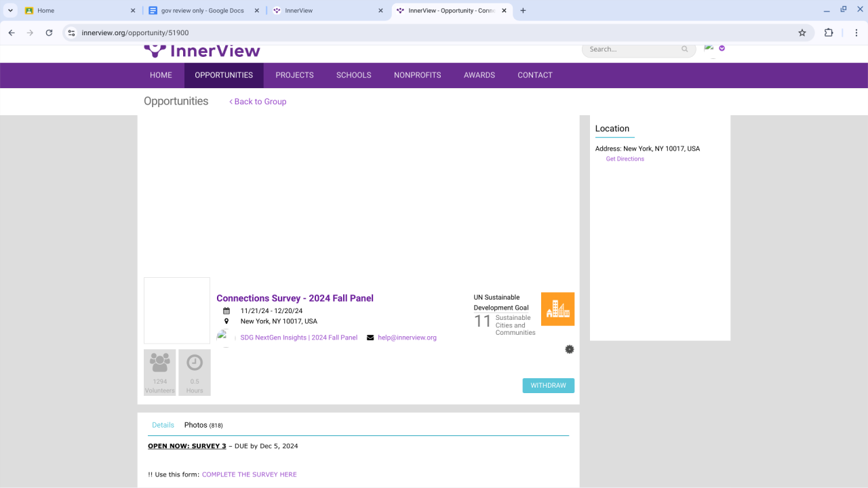
Task: Click the search magnifier icon
Action: coord(685,49)
